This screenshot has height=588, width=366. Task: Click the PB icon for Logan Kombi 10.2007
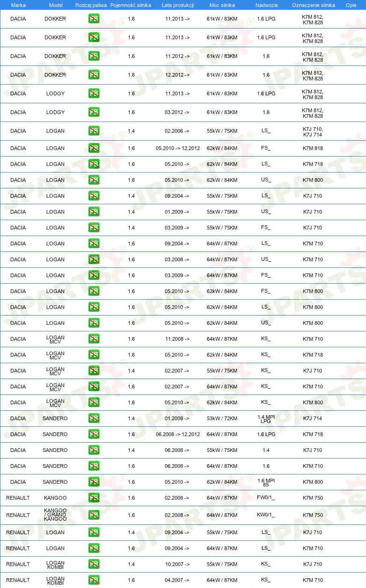94,564
